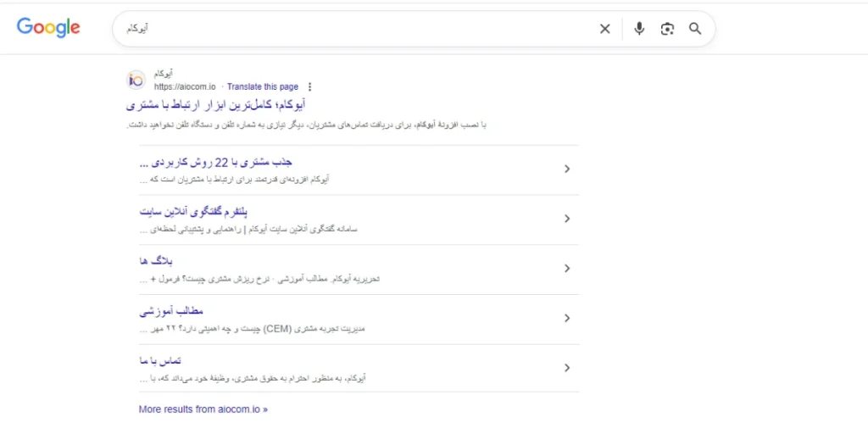Expand chevron for پلتفرم گفتگوی آنلاین سایت
The height and width of the screenshot is (428, 868).
[567, 219]
